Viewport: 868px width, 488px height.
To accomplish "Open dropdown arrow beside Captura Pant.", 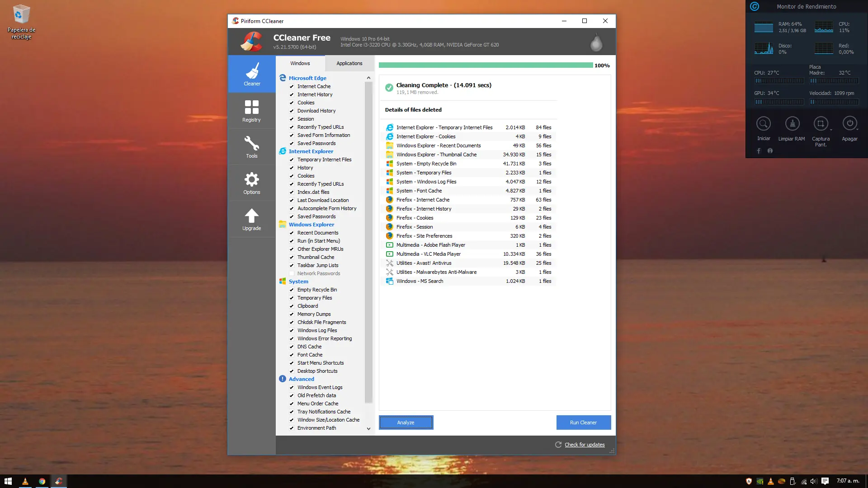I will 831,130.
